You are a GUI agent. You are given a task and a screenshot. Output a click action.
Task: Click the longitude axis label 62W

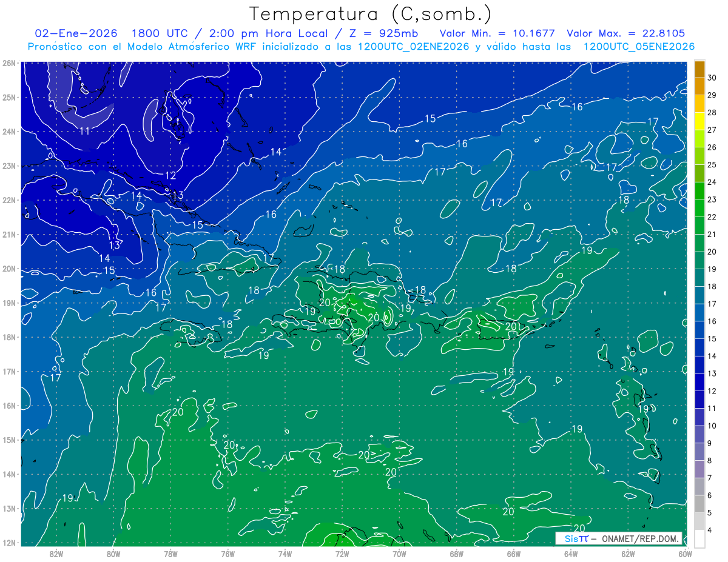(628, 553)
